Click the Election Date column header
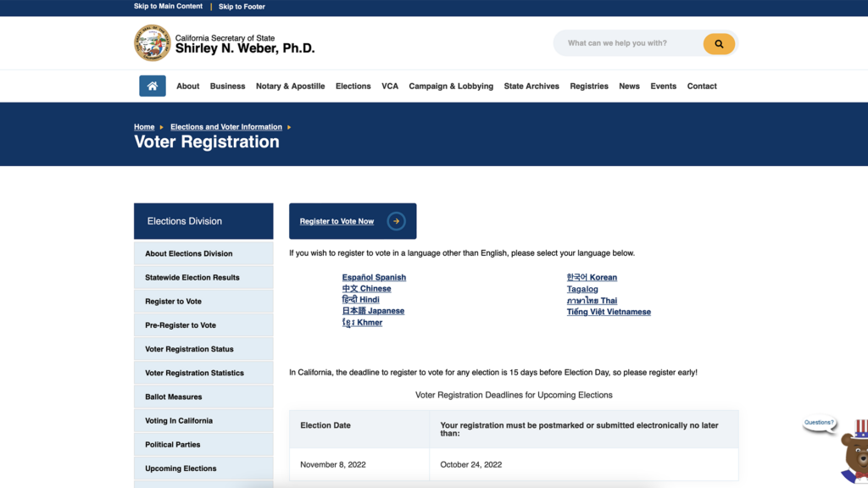The width and height of the screenshot is (868, 488). 359,429
